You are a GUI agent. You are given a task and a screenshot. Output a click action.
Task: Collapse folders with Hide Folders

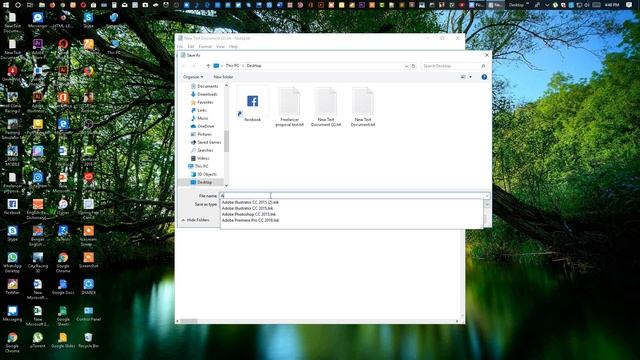click(196, 220)
